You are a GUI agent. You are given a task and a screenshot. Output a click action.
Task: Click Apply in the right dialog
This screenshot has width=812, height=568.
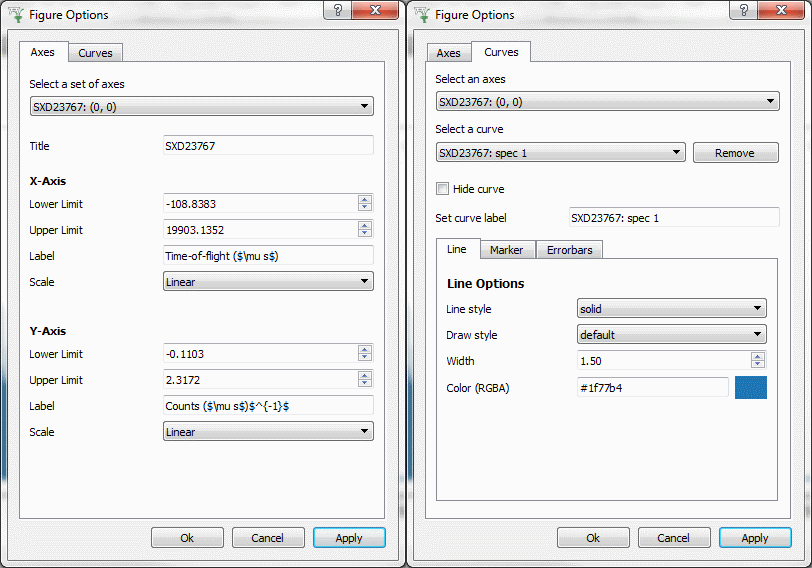755,538
